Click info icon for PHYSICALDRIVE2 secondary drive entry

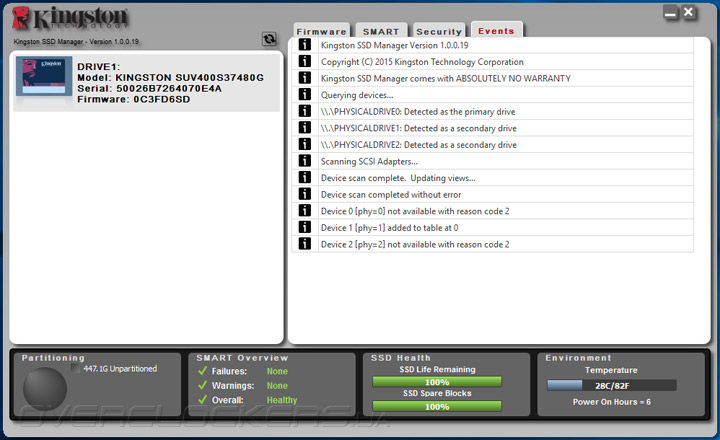304,144
